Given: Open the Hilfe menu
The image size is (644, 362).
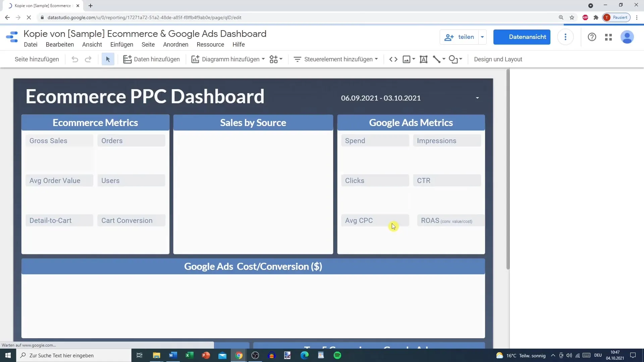Looking at the screenshot, I should click(x=238, y=45).
